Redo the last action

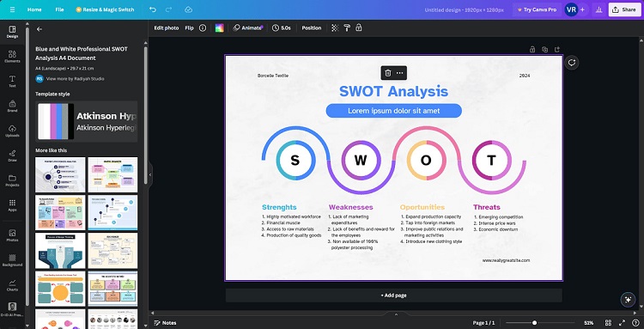168,9
